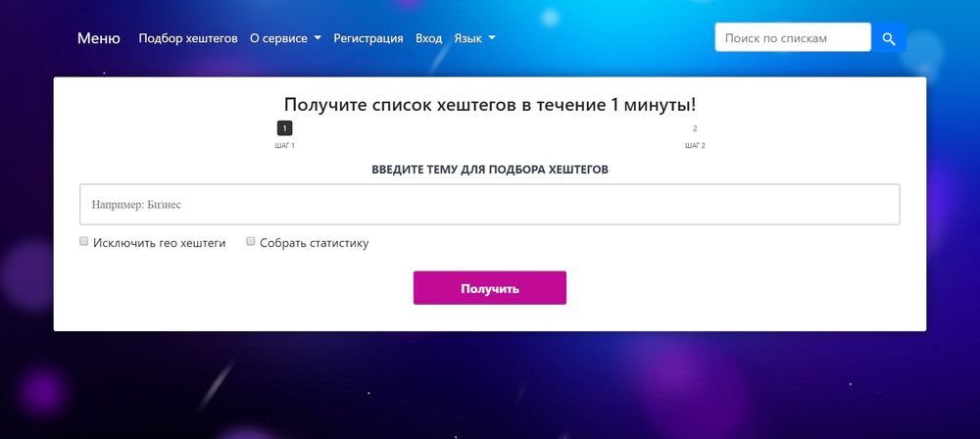Click the ШАГ 2 step label
This screenshot has width=980, height=439.
pyautogui.click(x=695, y=146)
